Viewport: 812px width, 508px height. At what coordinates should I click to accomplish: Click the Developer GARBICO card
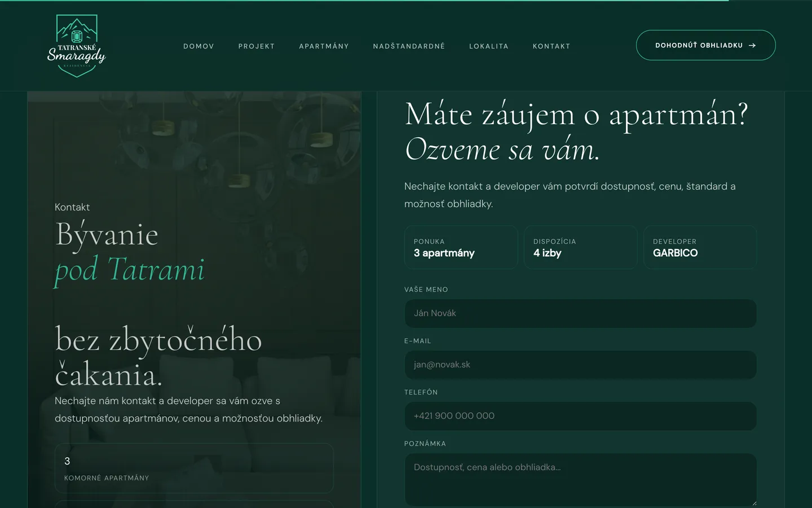(700, 247)
